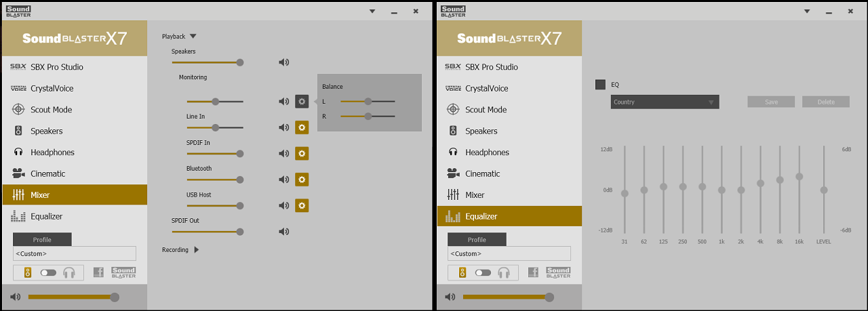Click the EQ LEVEL slider handle
The width and height of the screenshot is (868, 311).
824,190
